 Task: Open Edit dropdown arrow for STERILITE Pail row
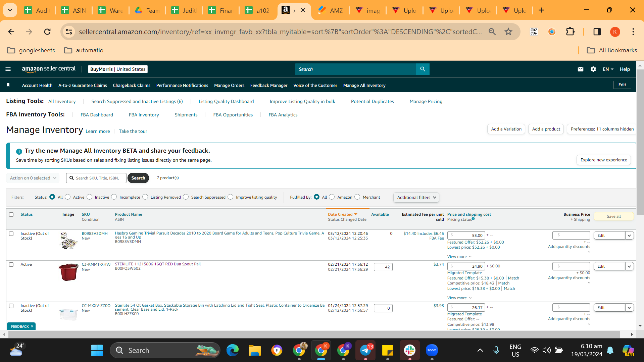click(629, 266)
